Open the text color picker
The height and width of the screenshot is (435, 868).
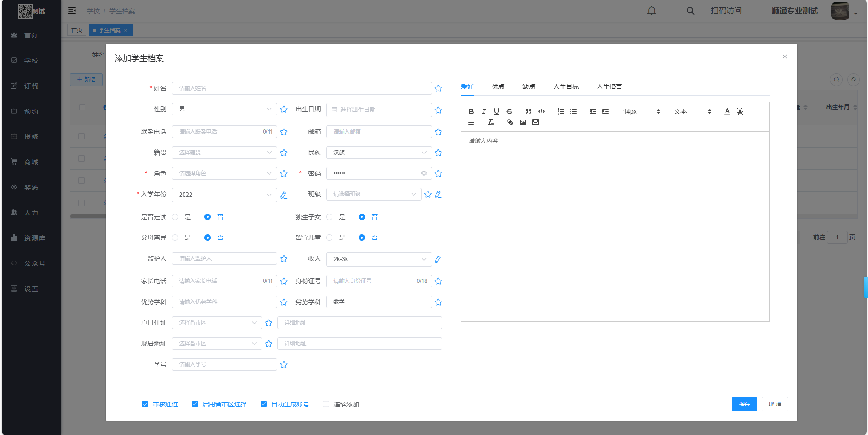pyautogui.click(x=727, y=111)
